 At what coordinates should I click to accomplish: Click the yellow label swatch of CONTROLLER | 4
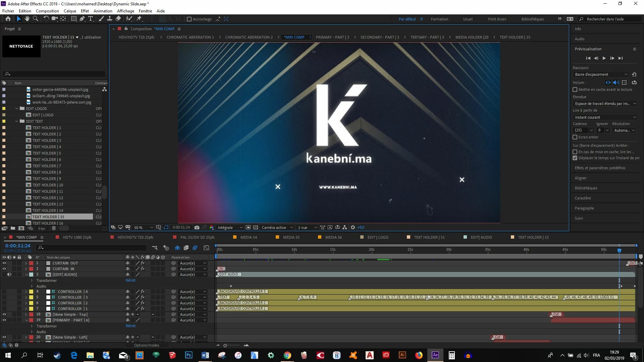[31, 292]
